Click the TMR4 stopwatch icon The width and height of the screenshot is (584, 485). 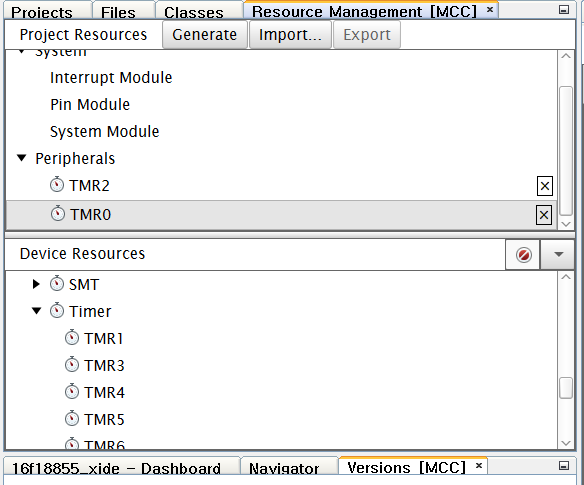point(72,392)
